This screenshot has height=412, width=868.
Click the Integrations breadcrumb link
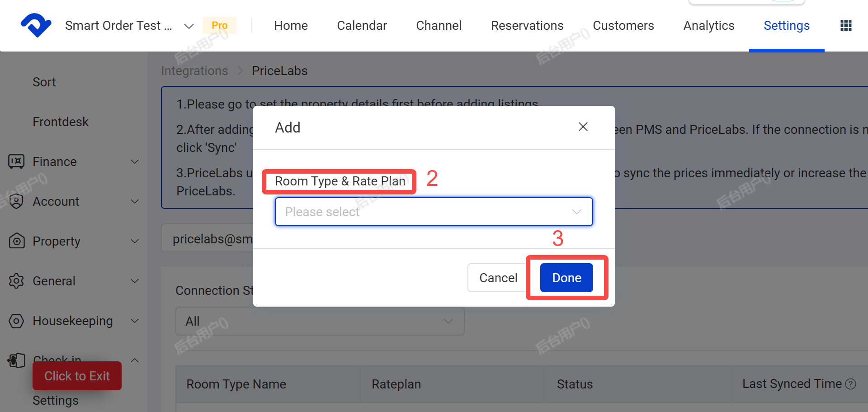194,71
